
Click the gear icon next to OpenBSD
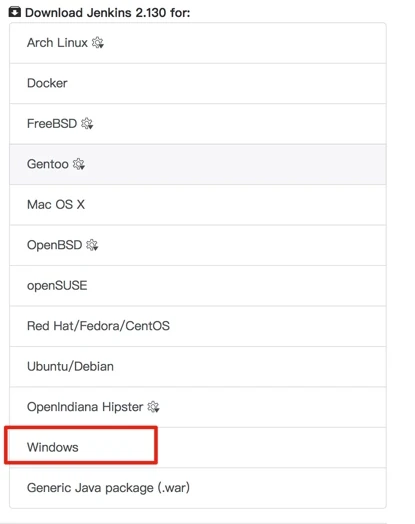(x=92, y=245)
